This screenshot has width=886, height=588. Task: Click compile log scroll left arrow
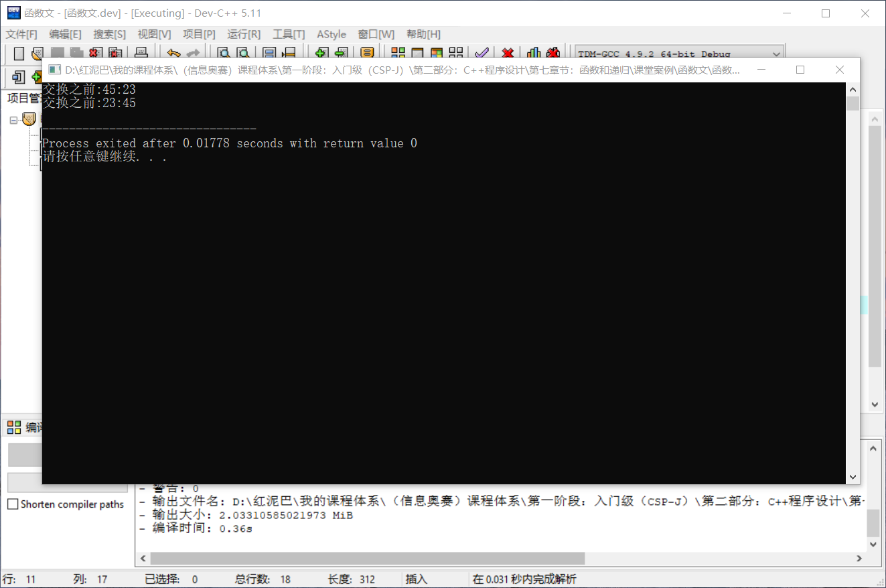[142, 559]
